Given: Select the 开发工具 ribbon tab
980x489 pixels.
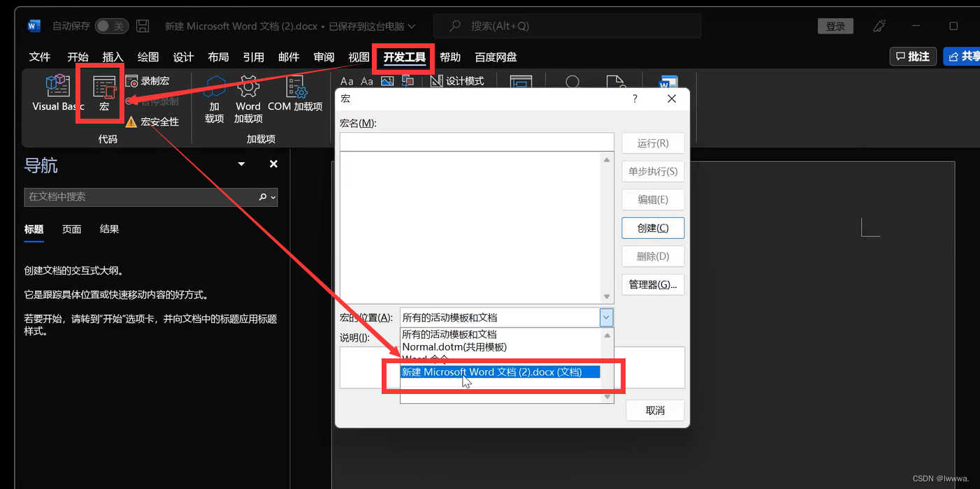Looking at the screenshot, I should (x=405, y=57).
